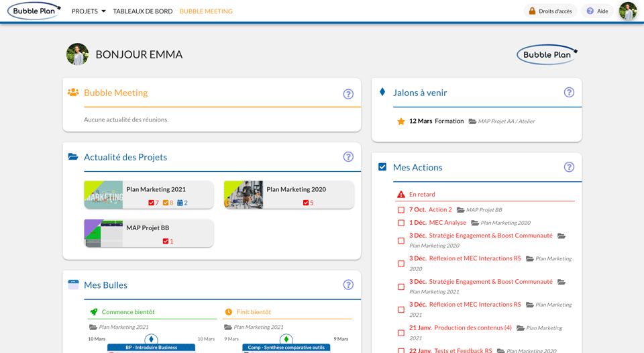Check Stratégie Engagement action for Plan Marketing 2021
The image size is (644, 353).
point(401,287)
